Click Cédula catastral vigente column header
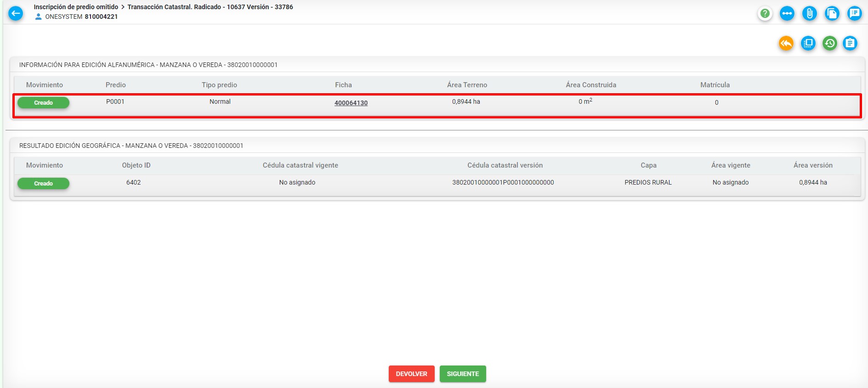Screen dimensions: 868x388 coord(301,165)
